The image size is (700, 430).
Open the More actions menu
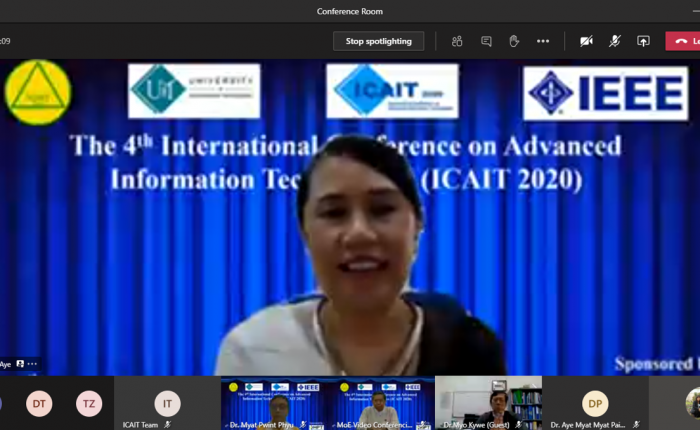(x=543, y=41)
